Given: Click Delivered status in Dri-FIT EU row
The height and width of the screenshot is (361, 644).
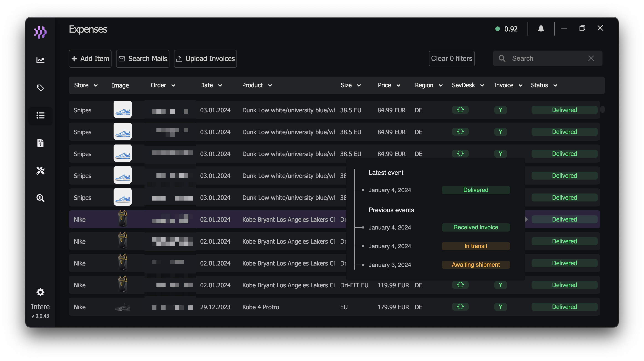Looking at the screenshot, I should (x=564, y=285).
